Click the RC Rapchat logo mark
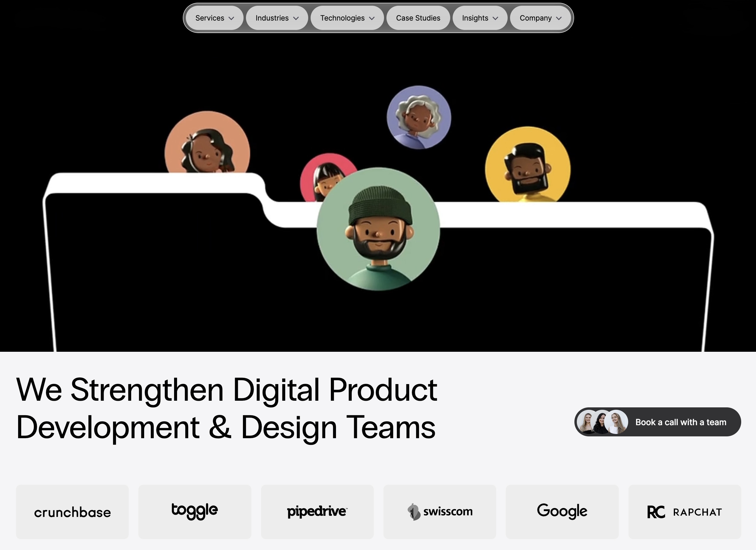Screen dimensions: 756x550 [x=656, y=512]
